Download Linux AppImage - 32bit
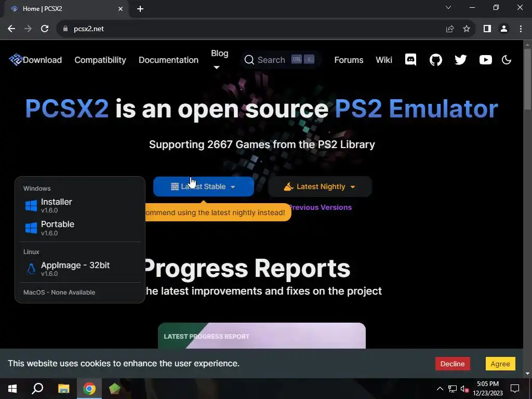 (x=80, y=269)
